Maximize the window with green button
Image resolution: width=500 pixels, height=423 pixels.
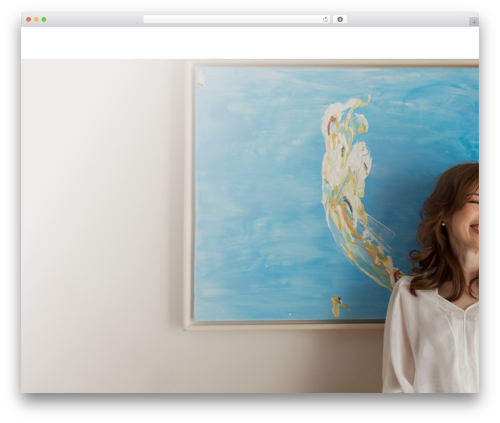pos(44,20)
